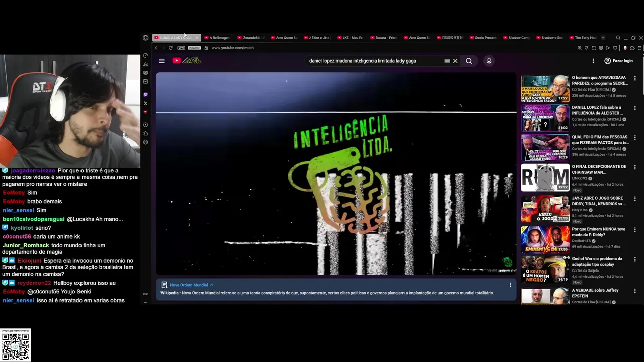Close the active 'COMO A LADY GAGA' tab
The height and width of the screenshot is (362, 644).
(197, 38)
